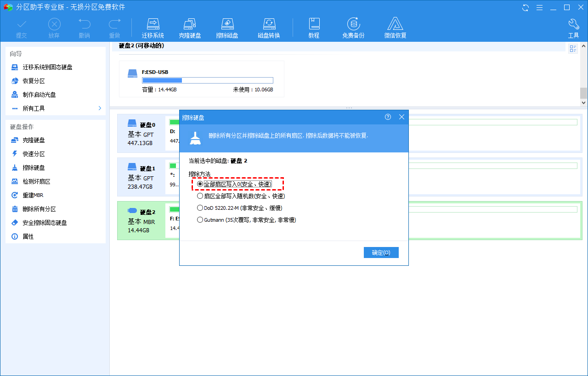Click the 迁移系统 toolbar icon

pyautogui.click(x=153, y=28)
